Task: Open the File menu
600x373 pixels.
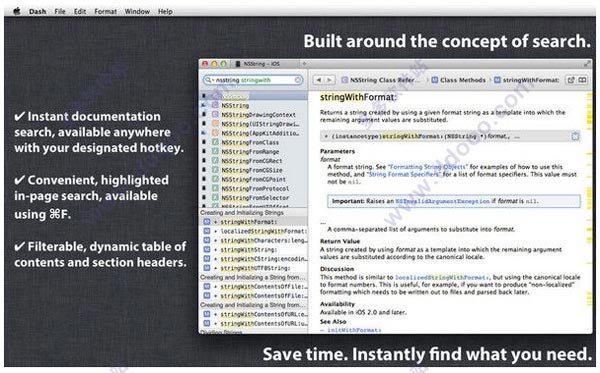Action: tap(60, 11)
